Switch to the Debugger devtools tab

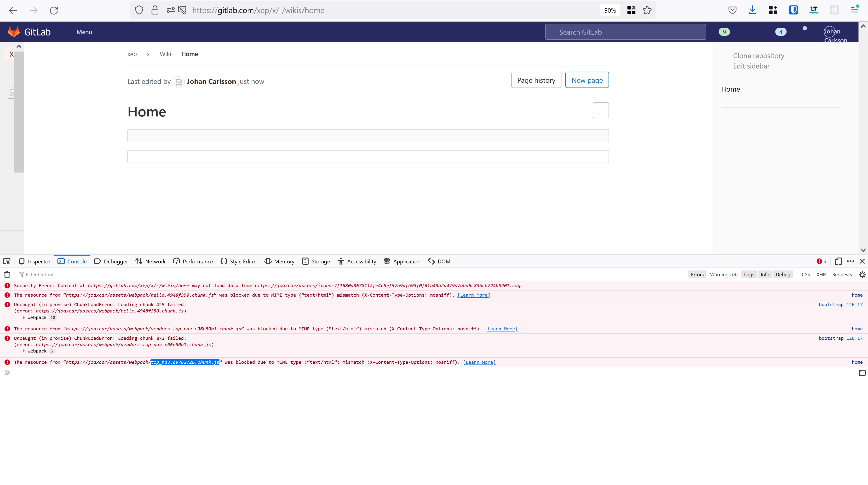111,261
